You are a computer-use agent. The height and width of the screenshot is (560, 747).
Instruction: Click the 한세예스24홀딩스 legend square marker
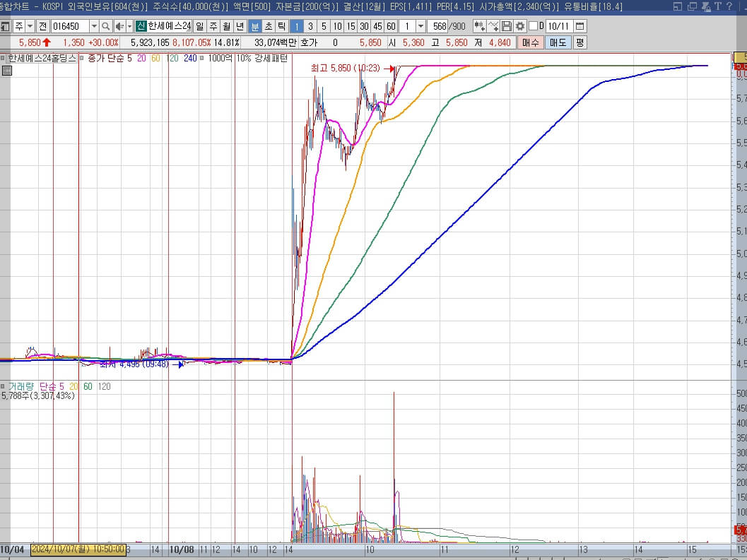3,58
